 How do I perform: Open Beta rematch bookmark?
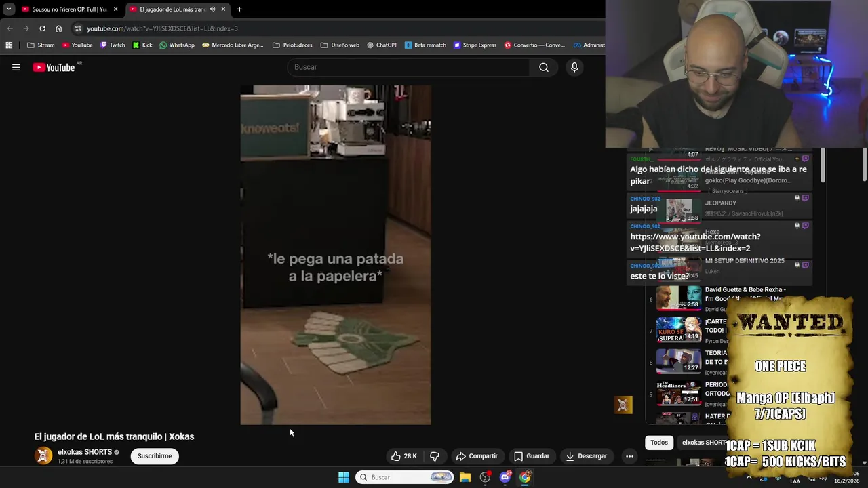(425, 45)
